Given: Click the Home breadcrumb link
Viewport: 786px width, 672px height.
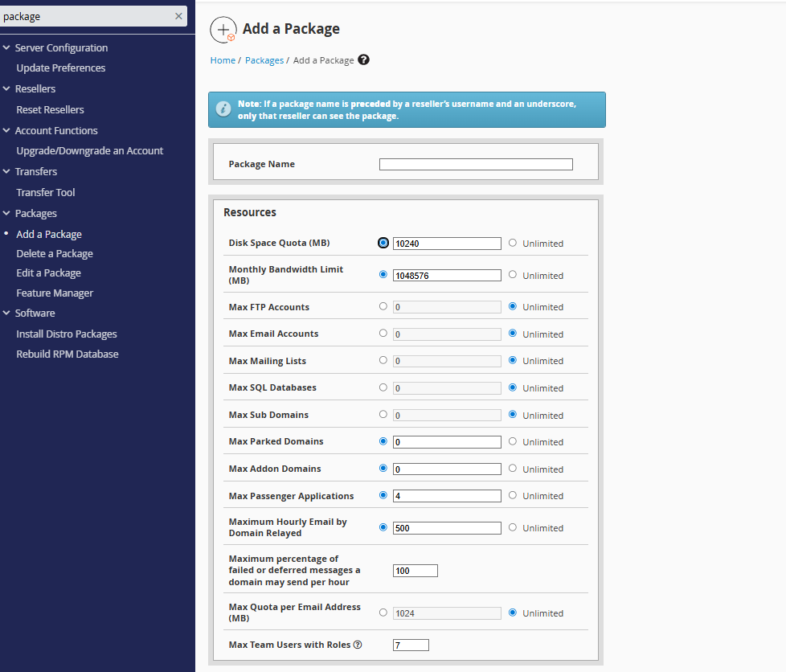Looking at the screenshot, I should 223,60.
